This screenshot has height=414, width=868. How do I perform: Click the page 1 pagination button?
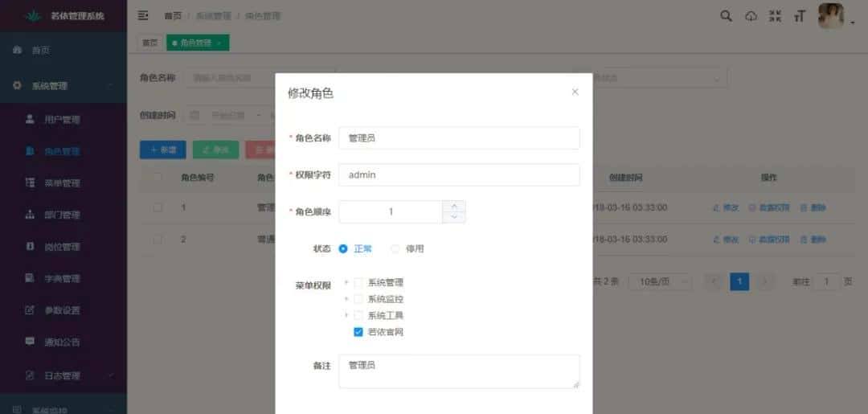739,281
